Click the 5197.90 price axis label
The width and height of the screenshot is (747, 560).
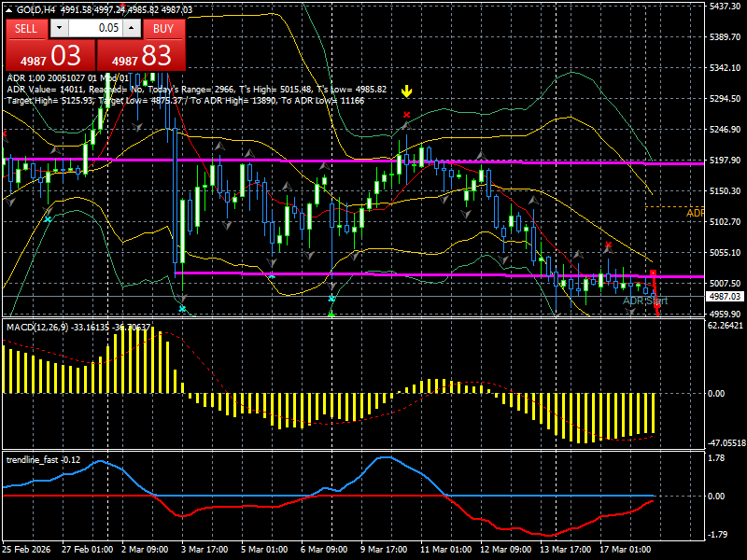coord(725,161)
